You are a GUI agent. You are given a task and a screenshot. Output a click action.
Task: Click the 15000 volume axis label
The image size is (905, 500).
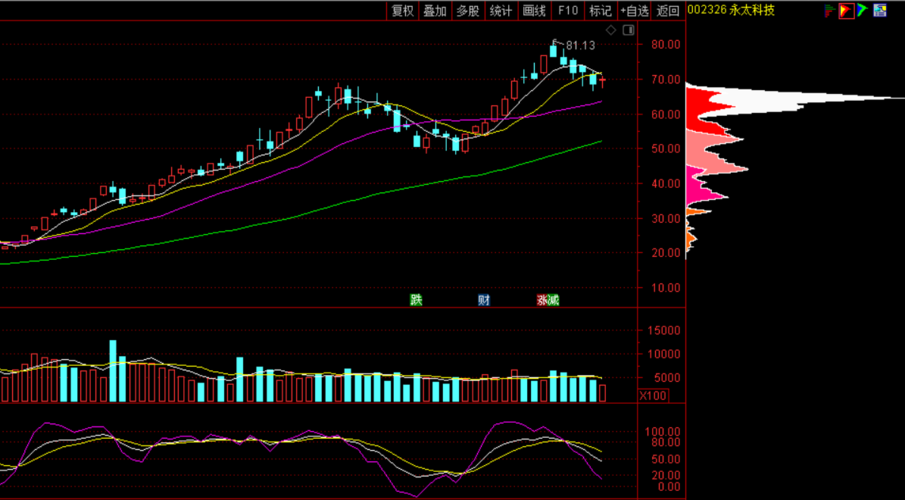664,331
